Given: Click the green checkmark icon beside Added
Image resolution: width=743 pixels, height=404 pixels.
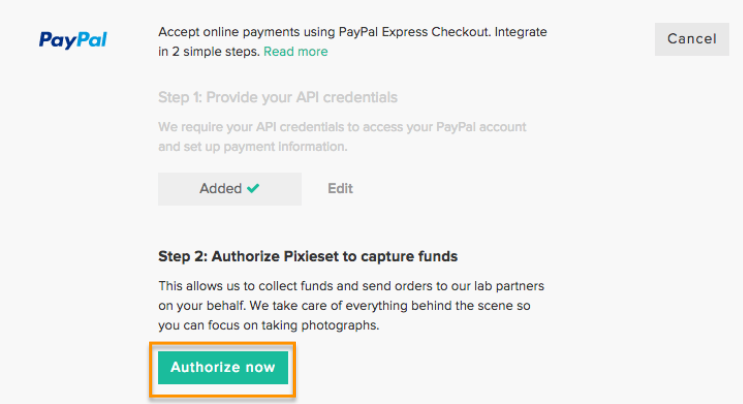Looking at the screenshot, I should 253,188.
